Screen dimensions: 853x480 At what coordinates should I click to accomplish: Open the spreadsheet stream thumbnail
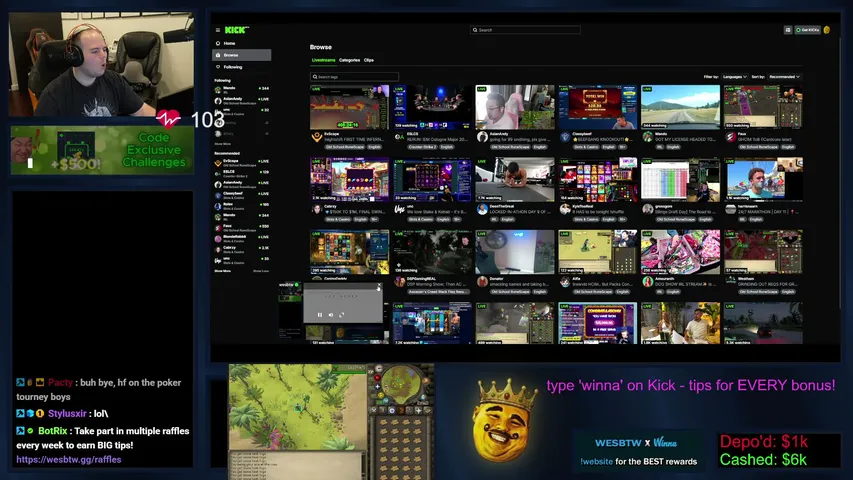pyautogui.click(x=681, y=180)
